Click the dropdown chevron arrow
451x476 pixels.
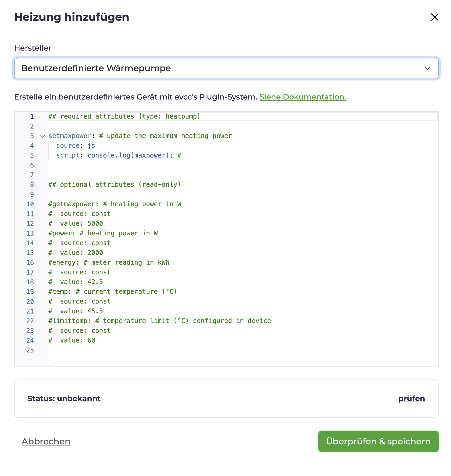(x=427, y=68)
